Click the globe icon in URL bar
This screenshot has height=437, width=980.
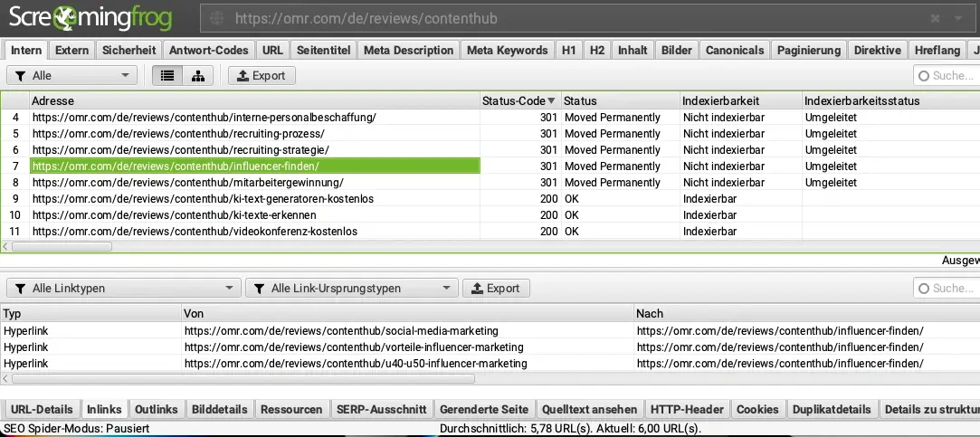217,19
